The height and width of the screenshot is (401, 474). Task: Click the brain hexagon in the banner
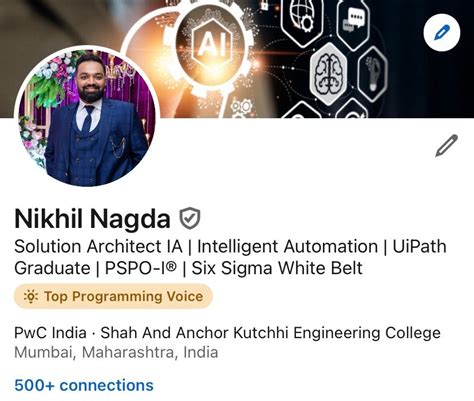(x=329, y=74)
